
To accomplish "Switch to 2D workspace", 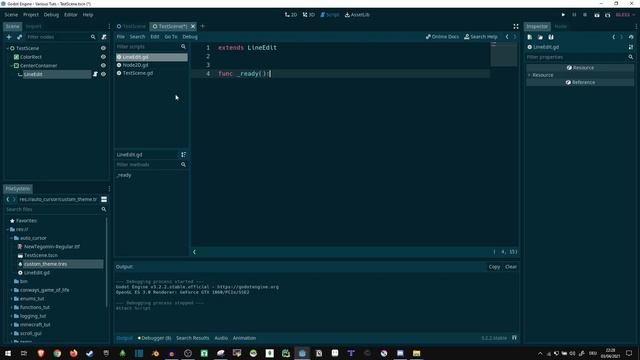I will (x=291, y=15).
